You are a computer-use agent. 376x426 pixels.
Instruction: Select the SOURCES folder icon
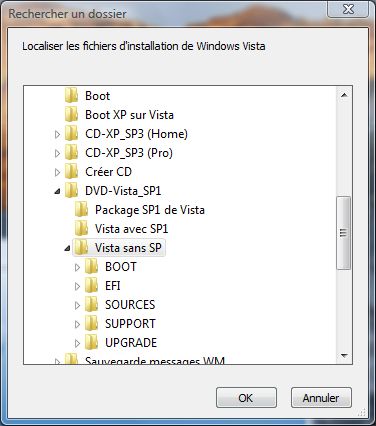[x=91, y=304]
